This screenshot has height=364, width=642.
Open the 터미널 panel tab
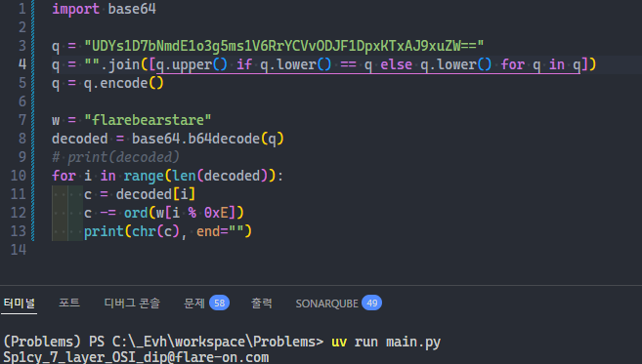point(20,303)
